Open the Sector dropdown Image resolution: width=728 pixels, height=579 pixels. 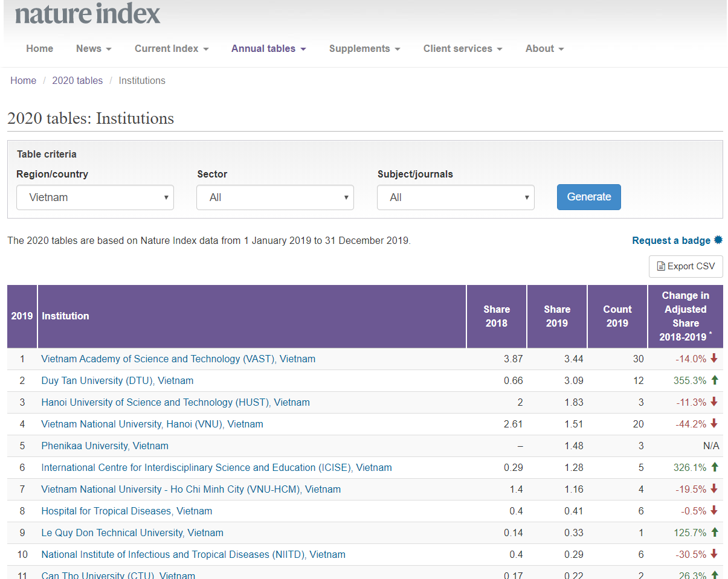click(275, 197)
